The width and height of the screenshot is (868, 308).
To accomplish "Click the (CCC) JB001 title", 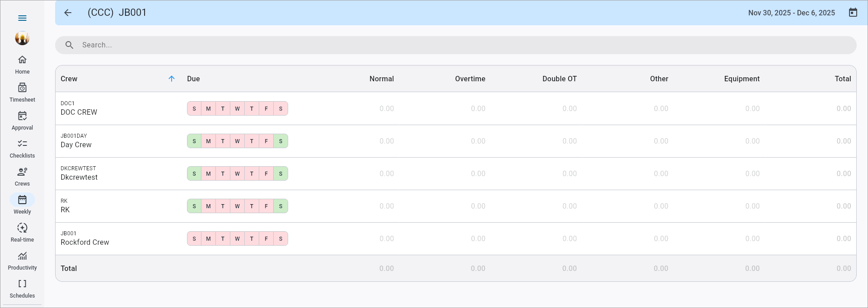I will click(x=117, y=13).
